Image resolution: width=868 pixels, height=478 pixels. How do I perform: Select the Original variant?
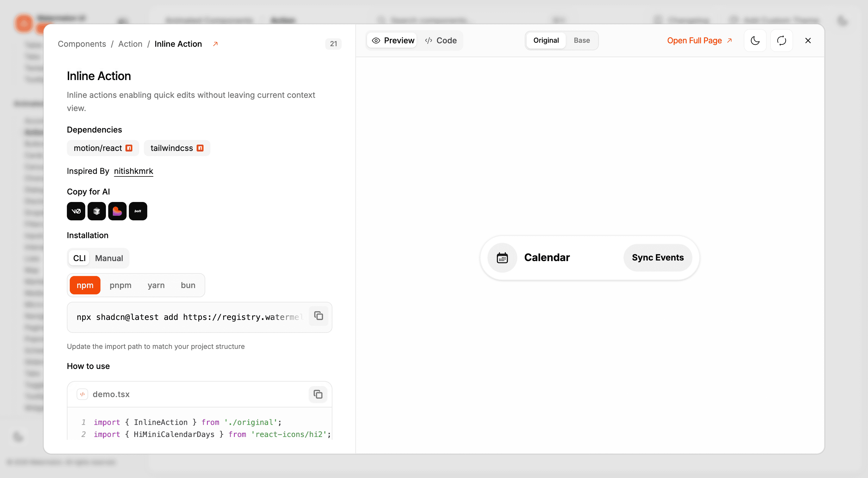click(x=546, y=40)
